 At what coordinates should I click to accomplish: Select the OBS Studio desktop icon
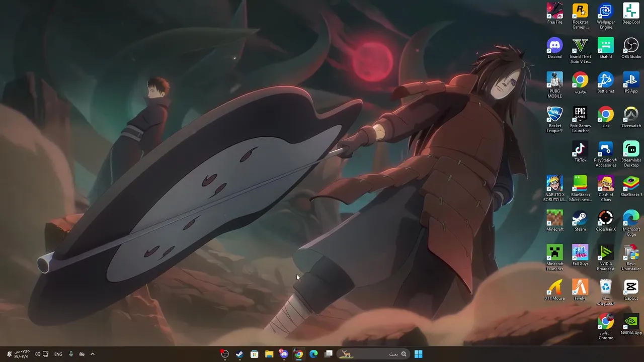[x=631, y=48]
